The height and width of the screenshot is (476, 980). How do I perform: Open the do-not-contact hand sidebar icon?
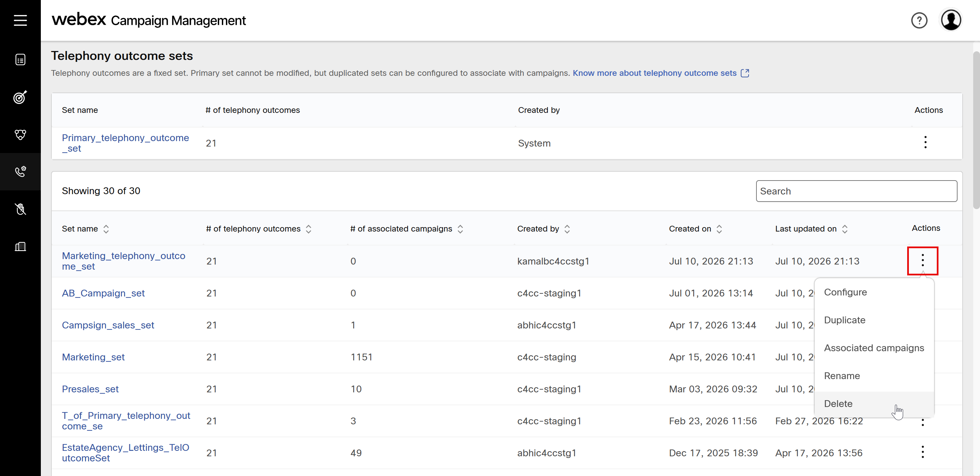coord(20,209)
